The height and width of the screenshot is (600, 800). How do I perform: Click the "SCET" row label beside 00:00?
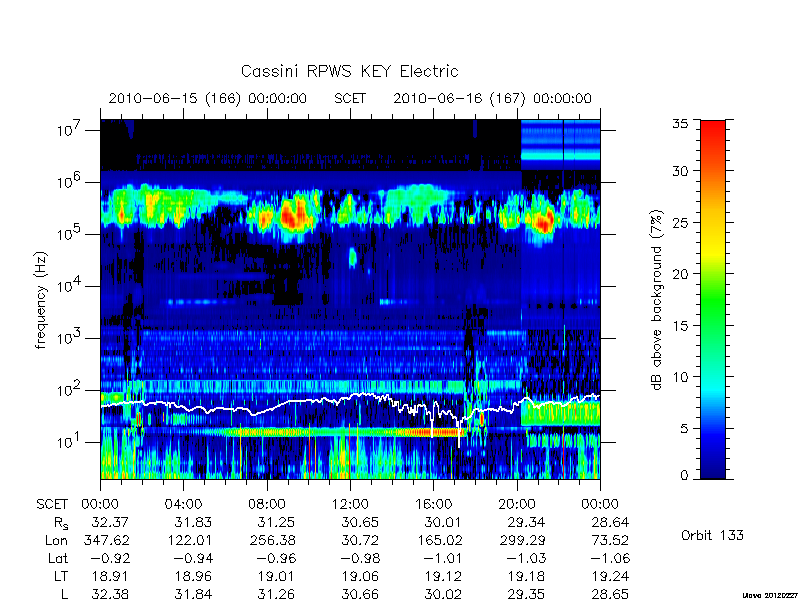point(52,505)
